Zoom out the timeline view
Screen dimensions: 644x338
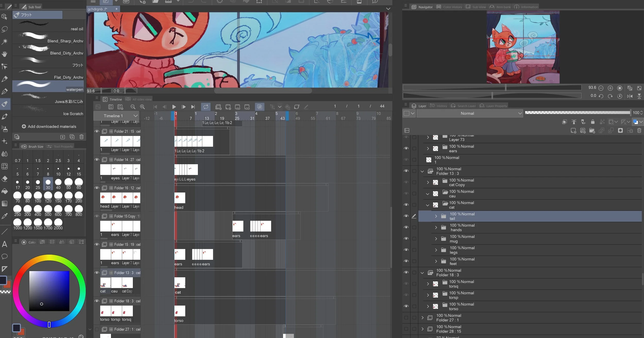pyautogui.click(x=133, y=107)
